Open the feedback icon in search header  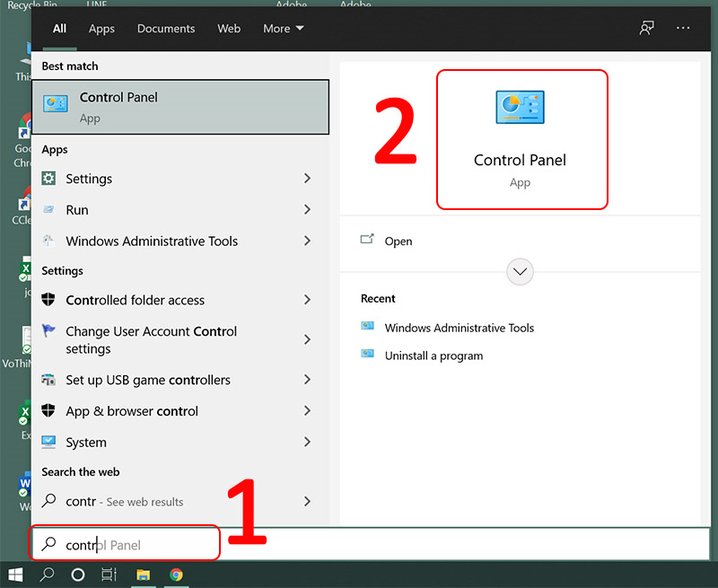tap(646, 28)
